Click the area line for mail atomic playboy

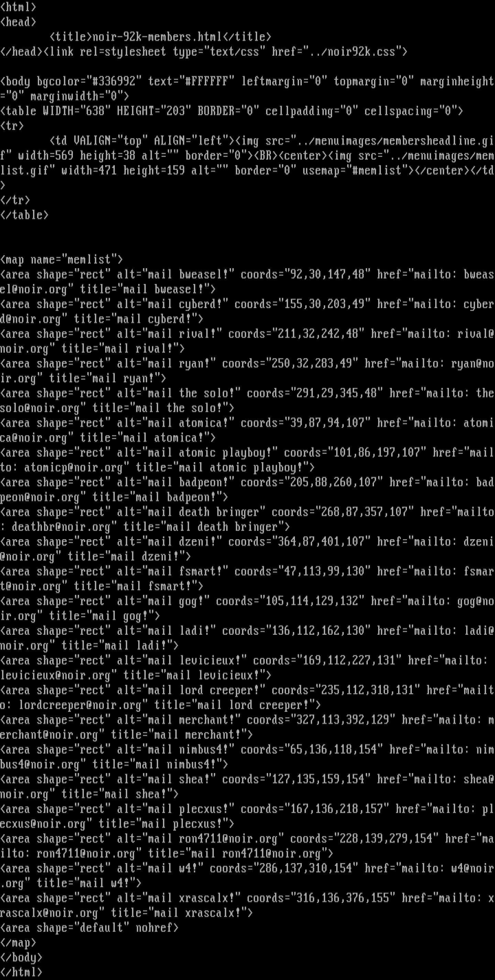pyautogui.click(x=247, y=460)
